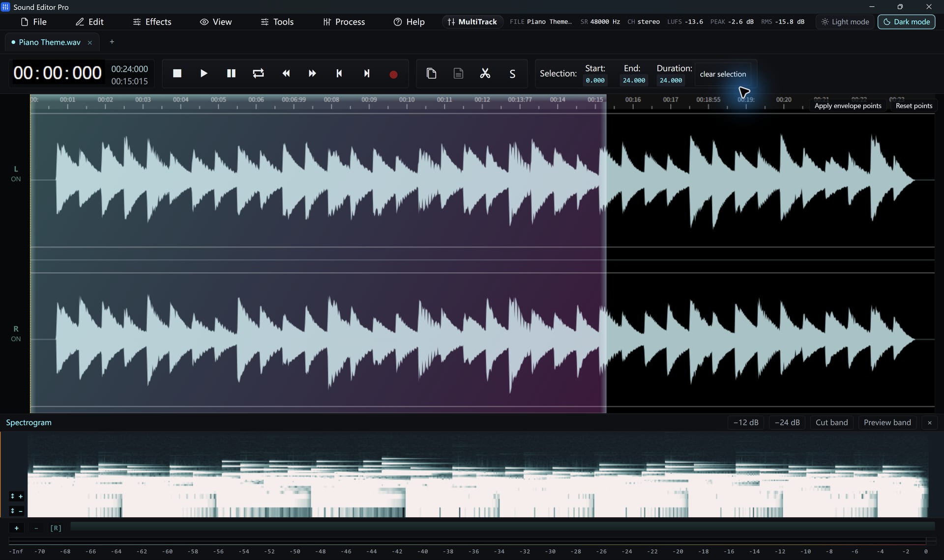Click the −12 dB spectrogram button
944x560 pixels.
[x=746, y=422]
